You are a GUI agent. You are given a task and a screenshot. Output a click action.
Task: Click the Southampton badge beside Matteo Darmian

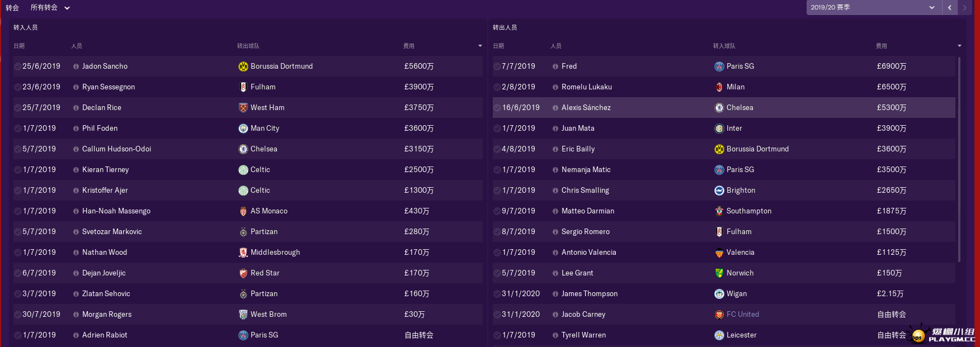(x=719, y=211)
